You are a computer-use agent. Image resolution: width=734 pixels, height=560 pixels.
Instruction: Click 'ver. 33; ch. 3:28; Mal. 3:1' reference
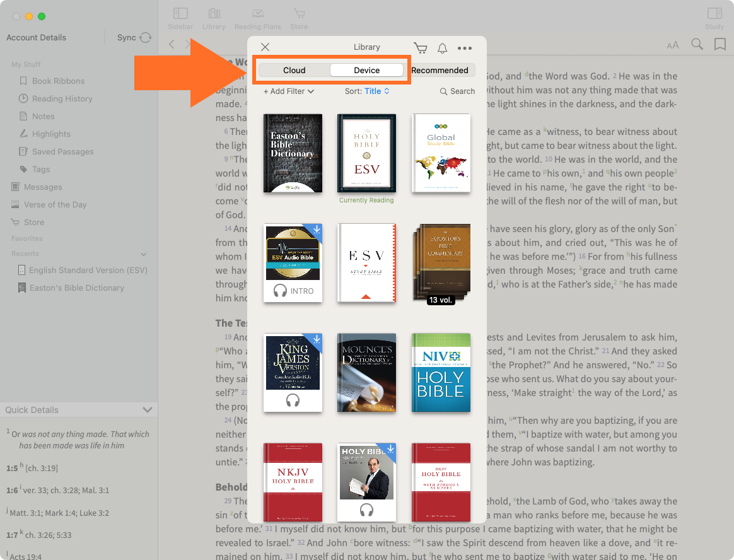(66, 490)
